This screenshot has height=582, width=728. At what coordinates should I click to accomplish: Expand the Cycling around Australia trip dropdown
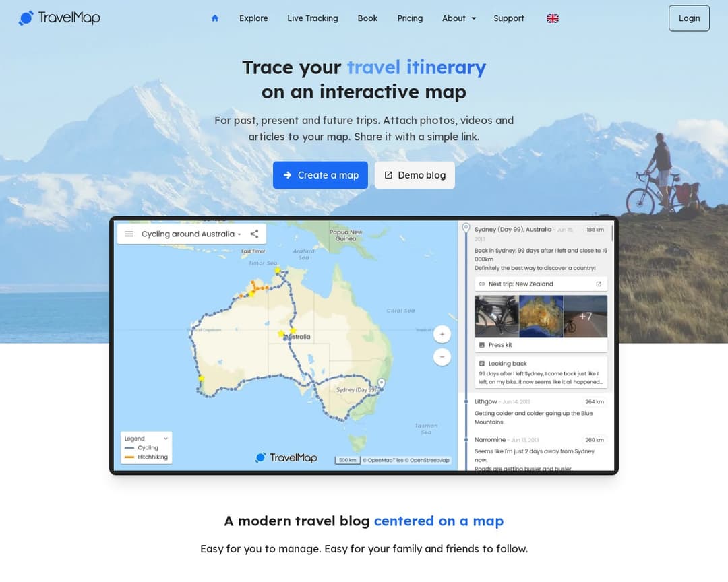click(192, 234)
